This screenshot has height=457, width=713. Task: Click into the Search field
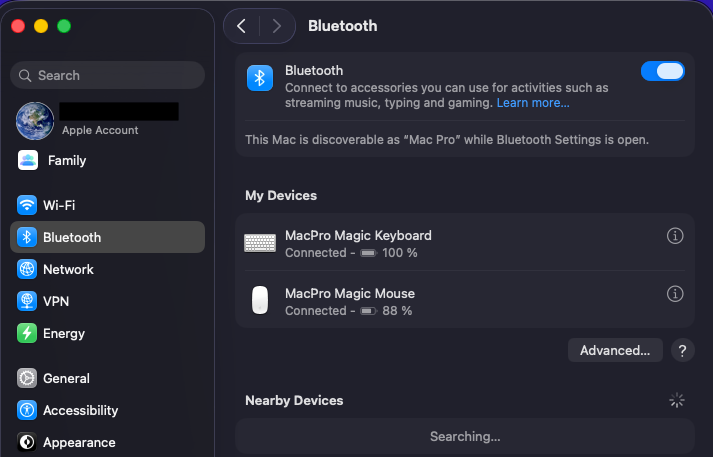pos(107,75)
